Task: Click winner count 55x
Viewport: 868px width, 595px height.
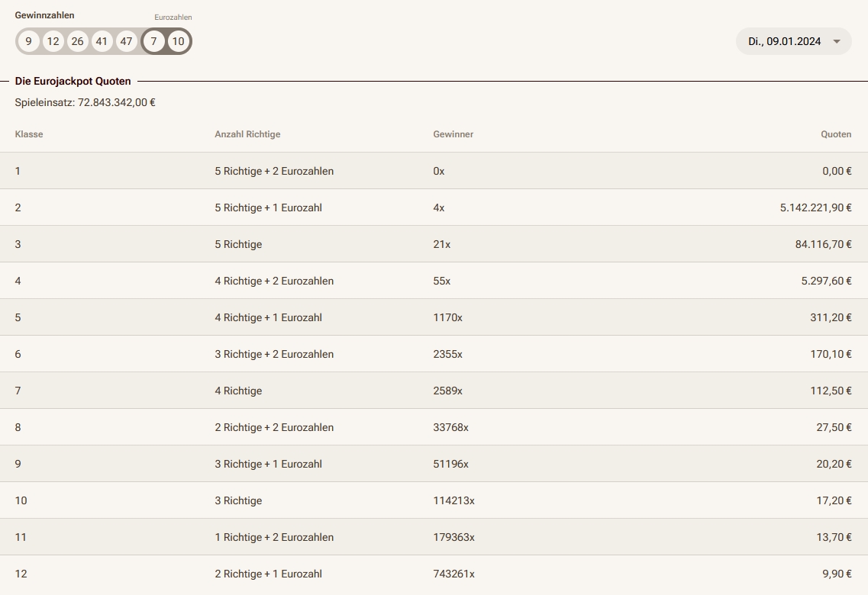Action: [442, 281]
